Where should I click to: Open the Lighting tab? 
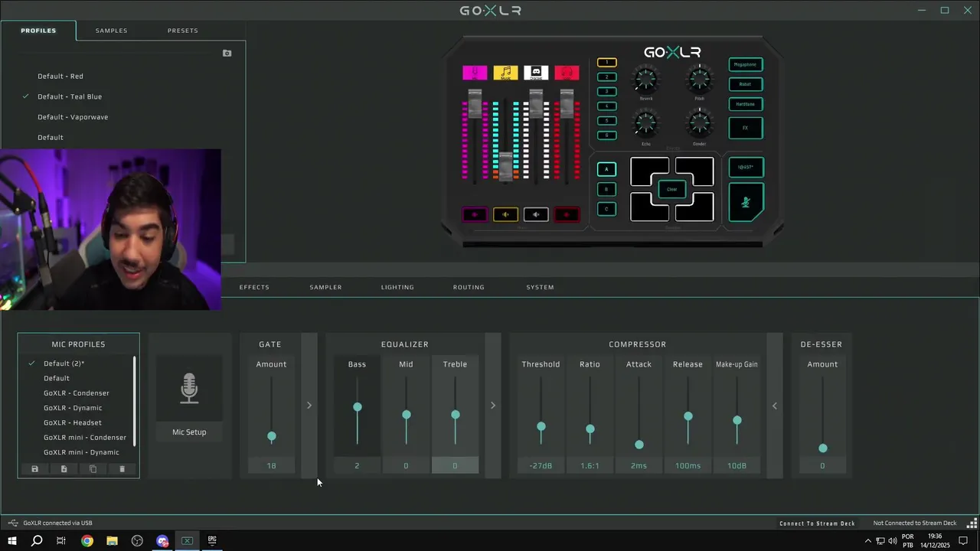point(397,287)
